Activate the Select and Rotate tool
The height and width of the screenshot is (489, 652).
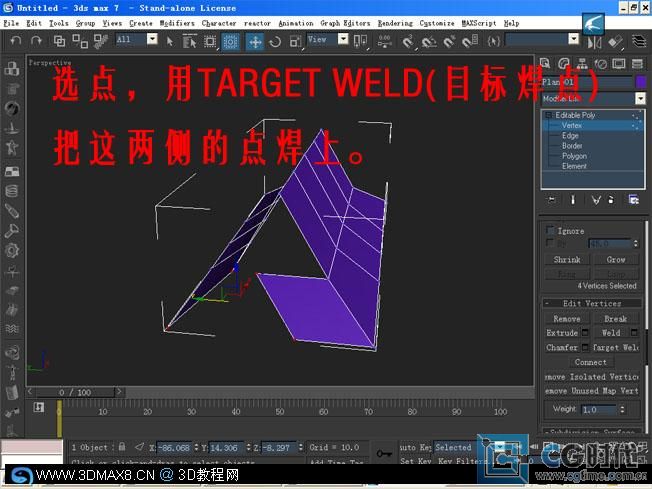pyautogui.click(x=275, y=41)
